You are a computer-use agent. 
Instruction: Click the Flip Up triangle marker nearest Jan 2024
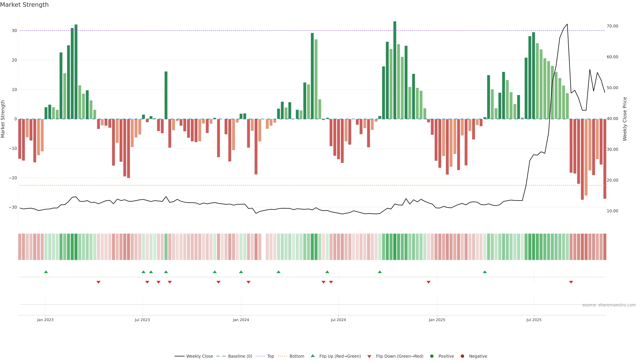[241, 272]
